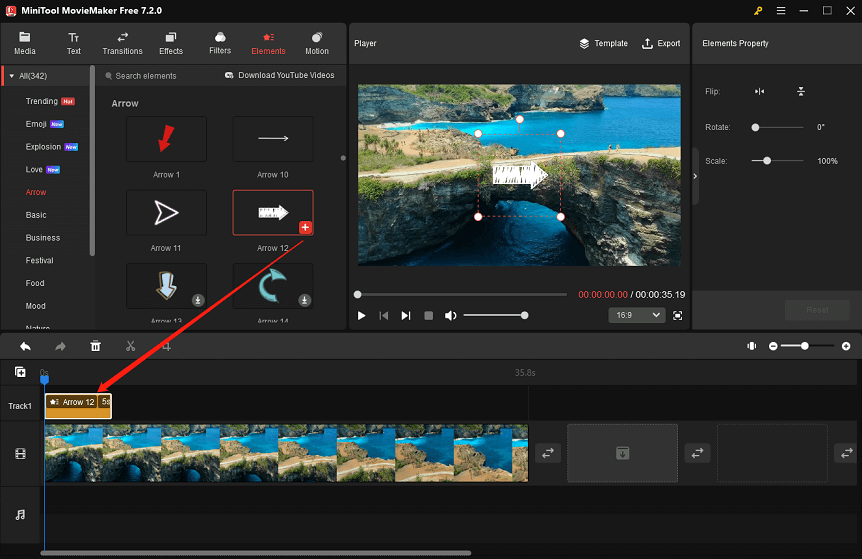Screen dimensions: 862x559
Task: Open the Media tab
Action: (x=24, y=43)
